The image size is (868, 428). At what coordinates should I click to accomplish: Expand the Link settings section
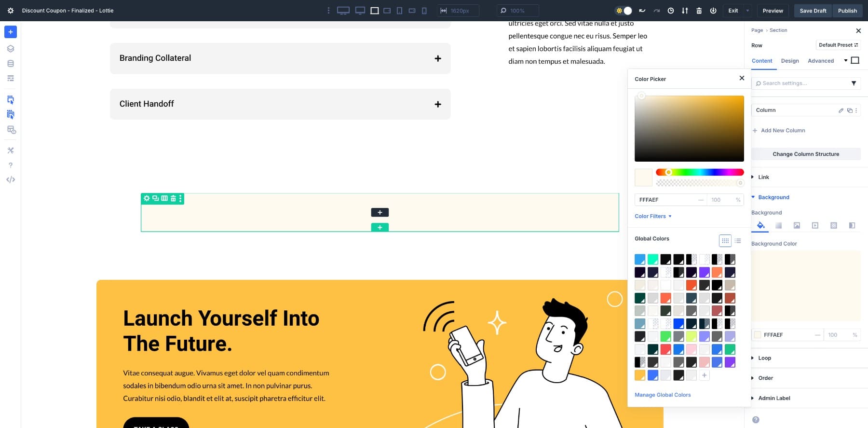click(x=763, y=177)
